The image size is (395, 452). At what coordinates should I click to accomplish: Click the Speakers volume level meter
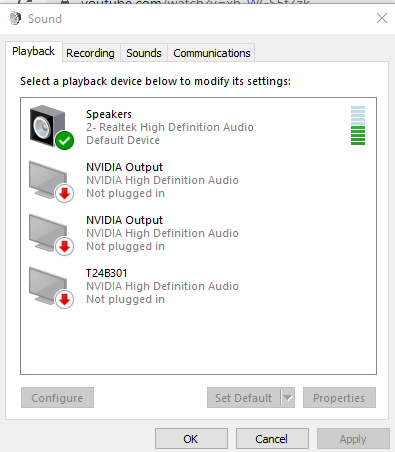[x=358, y=125]
